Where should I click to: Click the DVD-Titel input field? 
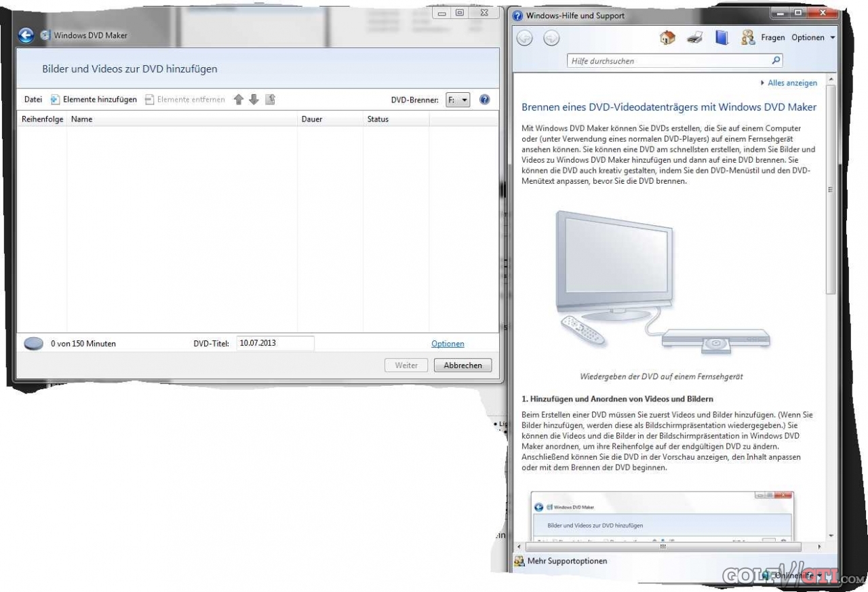click(x=275, y=343)
